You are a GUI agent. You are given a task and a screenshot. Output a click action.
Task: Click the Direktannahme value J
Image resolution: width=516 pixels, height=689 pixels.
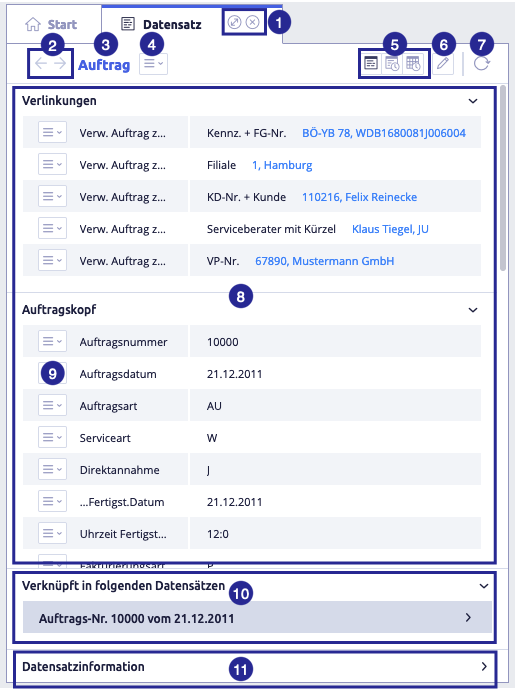(208, 471)
